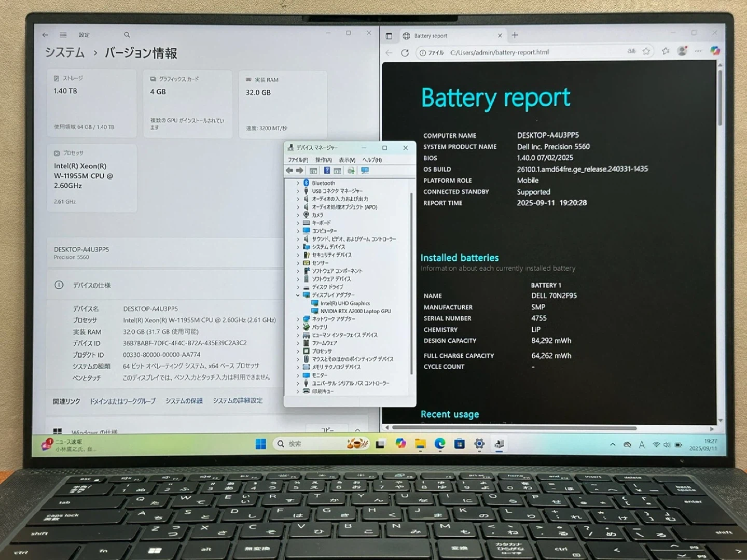Collapse ディスプレイ アダプター node
The height and width of the screenshot is (560, 747).
(298, 295)
